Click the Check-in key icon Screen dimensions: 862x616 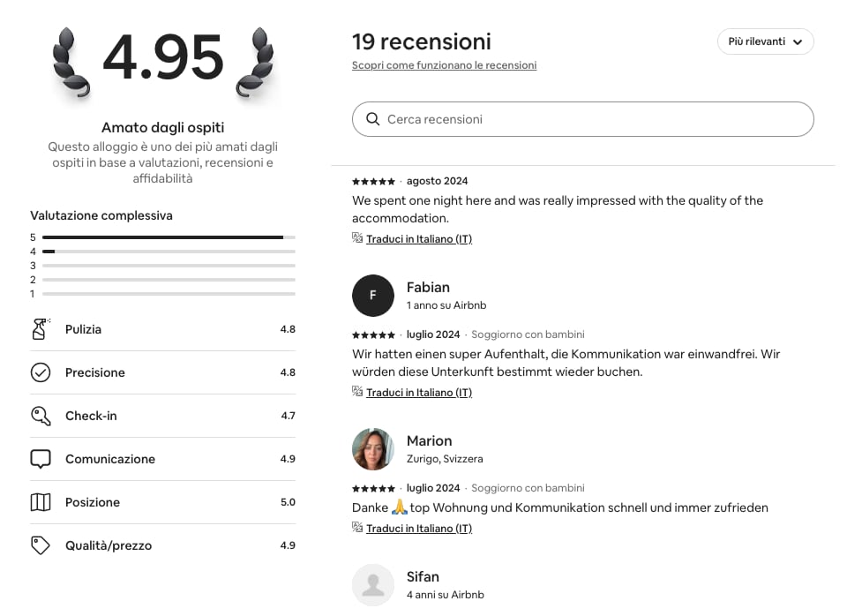tap(41, 416)
